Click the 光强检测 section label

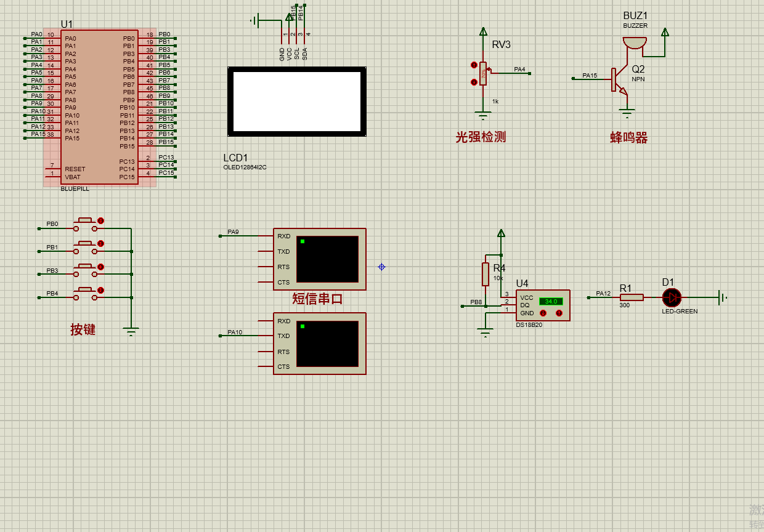pos(481,137)
